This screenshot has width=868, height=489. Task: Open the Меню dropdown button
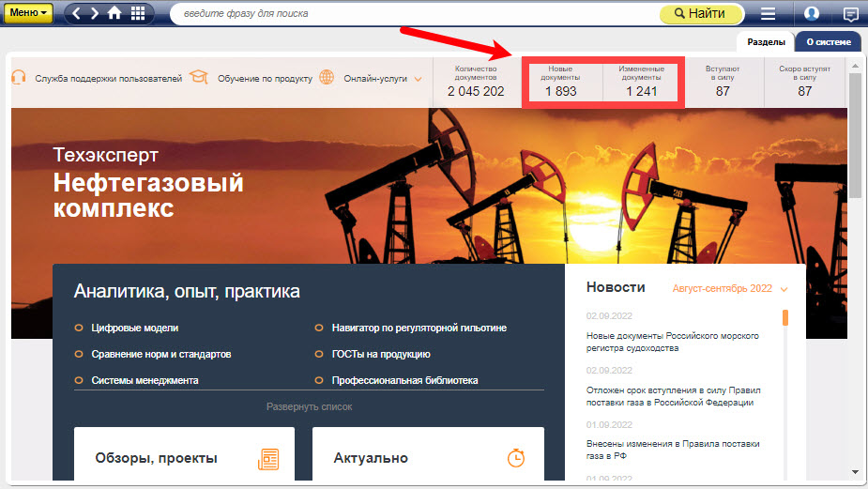coord(27,13)
